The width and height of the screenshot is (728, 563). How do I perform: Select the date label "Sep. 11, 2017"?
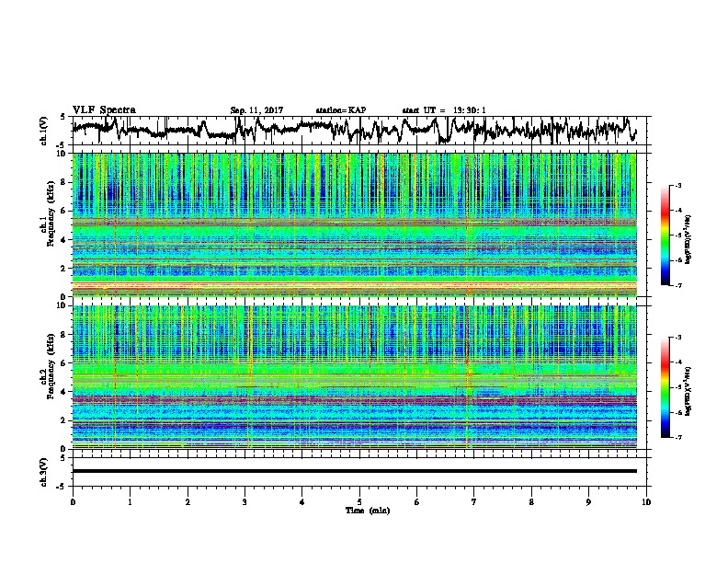click(256, 110)
